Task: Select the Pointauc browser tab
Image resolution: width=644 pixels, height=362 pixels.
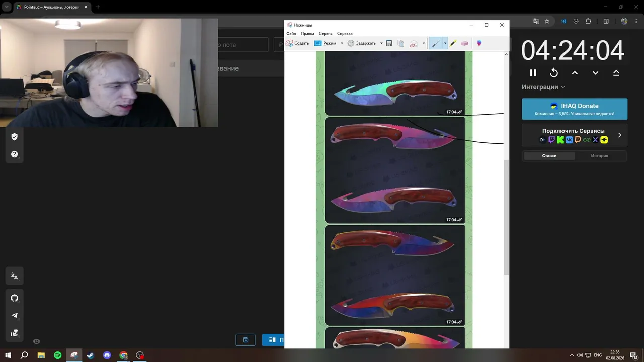Action: click(52, 7)
